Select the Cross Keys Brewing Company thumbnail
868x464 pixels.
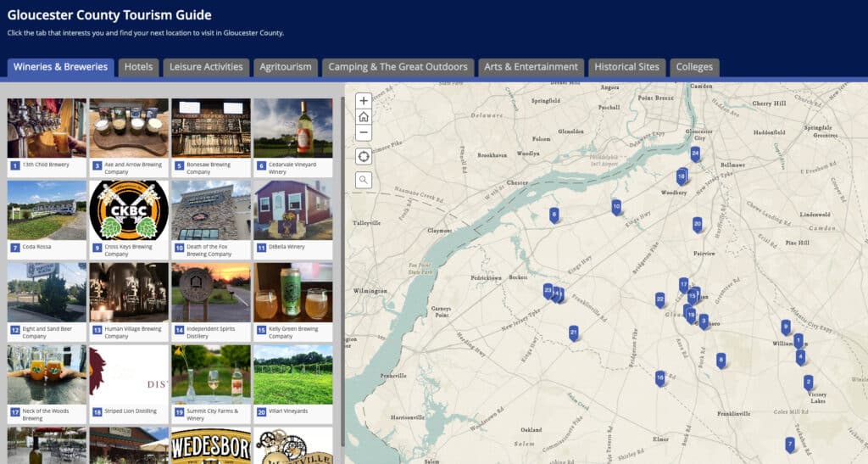tap(129, 210)
